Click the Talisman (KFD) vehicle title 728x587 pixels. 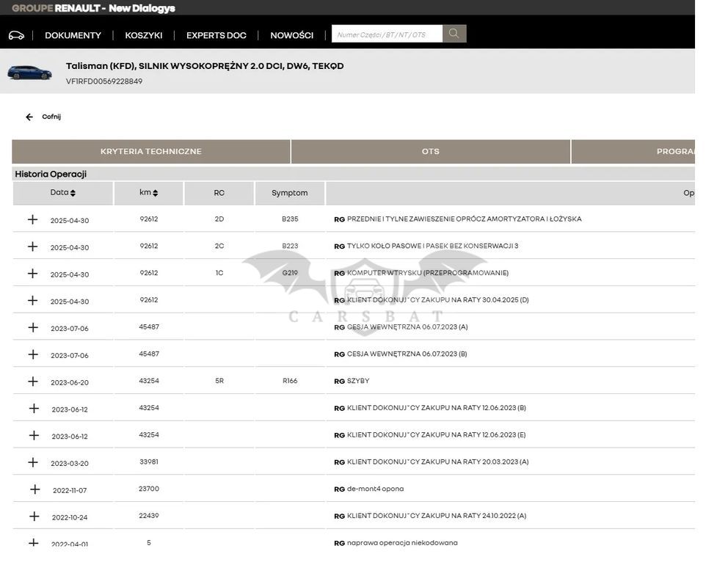click(205, 66)
